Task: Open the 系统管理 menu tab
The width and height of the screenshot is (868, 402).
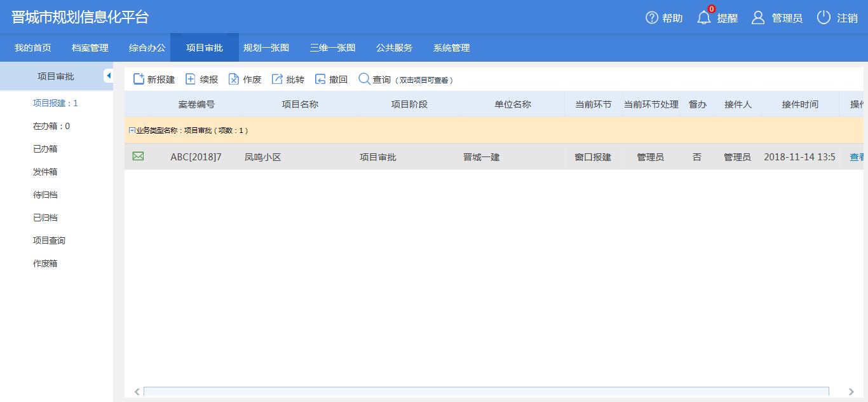Action: 451,48
